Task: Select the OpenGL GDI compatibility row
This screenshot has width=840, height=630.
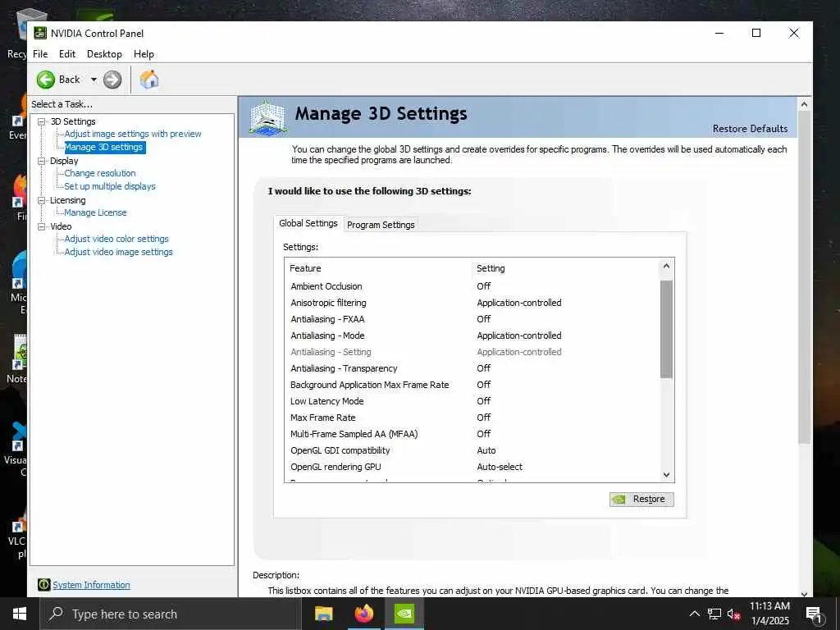Action: 472,450
